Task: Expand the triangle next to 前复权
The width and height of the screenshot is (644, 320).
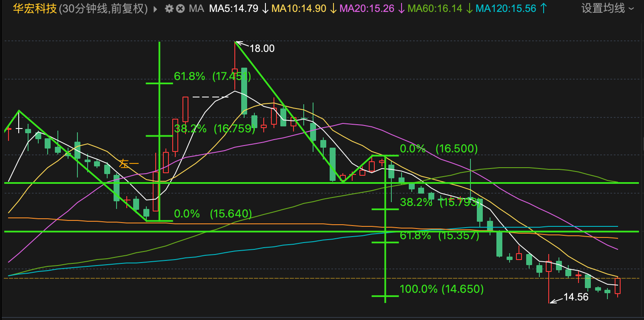Action: [155, 9]
